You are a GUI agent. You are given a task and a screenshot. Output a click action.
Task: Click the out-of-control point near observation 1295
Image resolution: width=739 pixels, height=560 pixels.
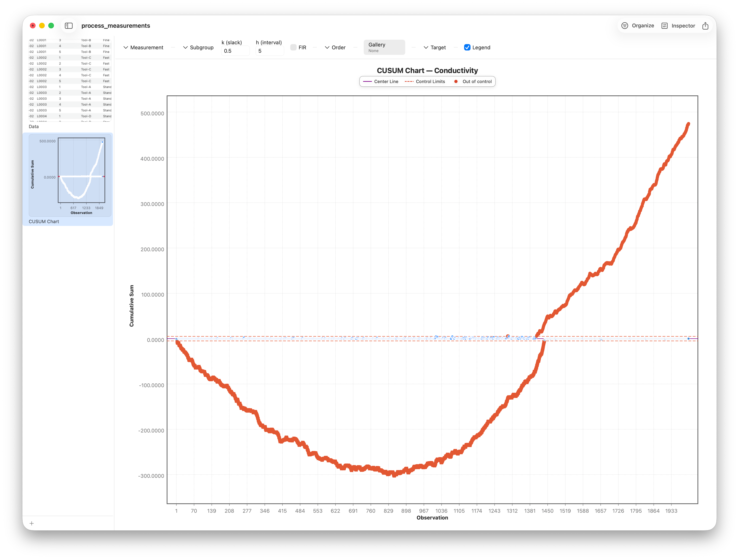(x=508, y=336)
